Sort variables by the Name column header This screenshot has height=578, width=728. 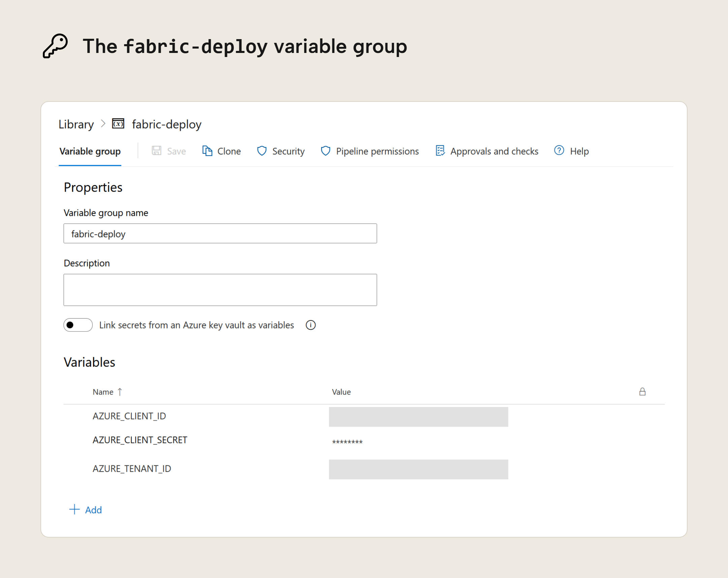coord(103,392)
